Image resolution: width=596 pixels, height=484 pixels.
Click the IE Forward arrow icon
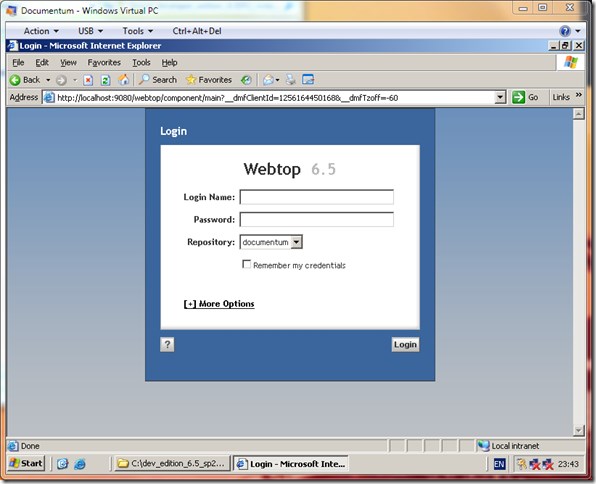coord(61,80)
